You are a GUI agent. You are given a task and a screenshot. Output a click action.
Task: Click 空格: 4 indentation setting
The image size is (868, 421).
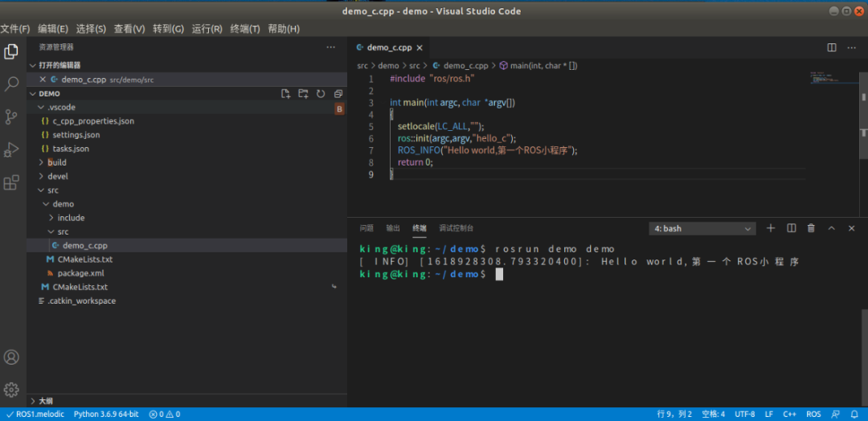coord(714,415)
